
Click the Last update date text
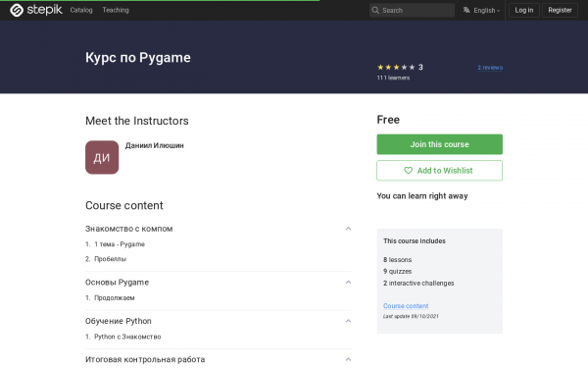point(411,316)
